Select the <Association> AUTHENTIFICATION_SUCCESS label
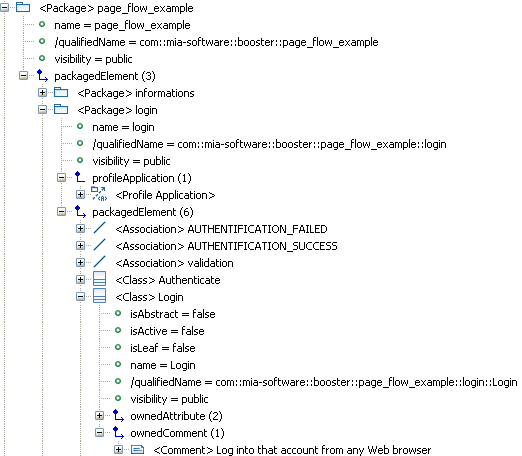522x456 pixels. point(226,246)
